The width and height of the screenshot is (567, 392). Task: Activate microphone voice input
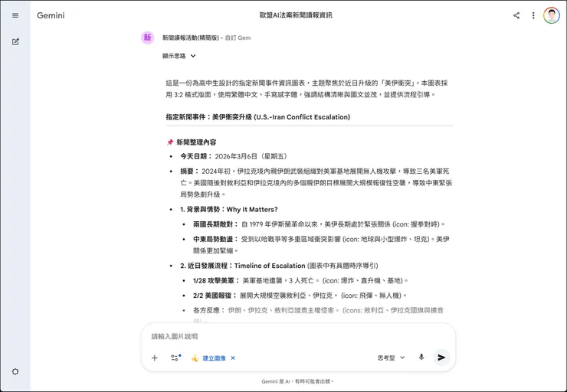421,357
